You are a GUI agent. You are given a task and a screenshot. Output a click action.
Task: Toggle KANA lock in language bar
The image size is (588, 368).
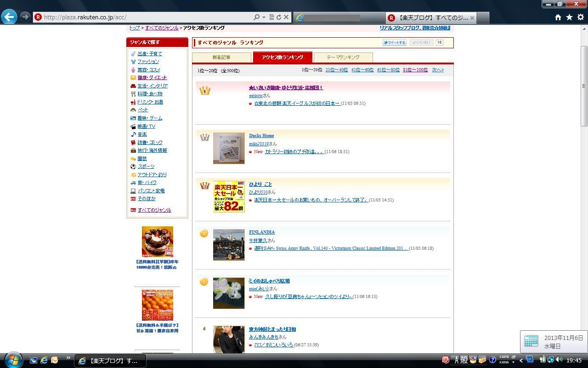504,362
